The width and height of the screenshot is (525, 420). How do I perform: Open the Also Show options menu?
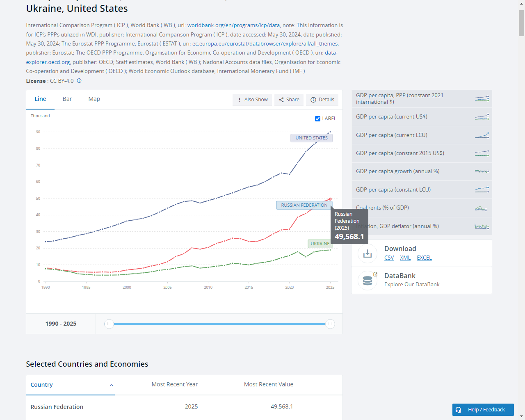coord(252,100)
